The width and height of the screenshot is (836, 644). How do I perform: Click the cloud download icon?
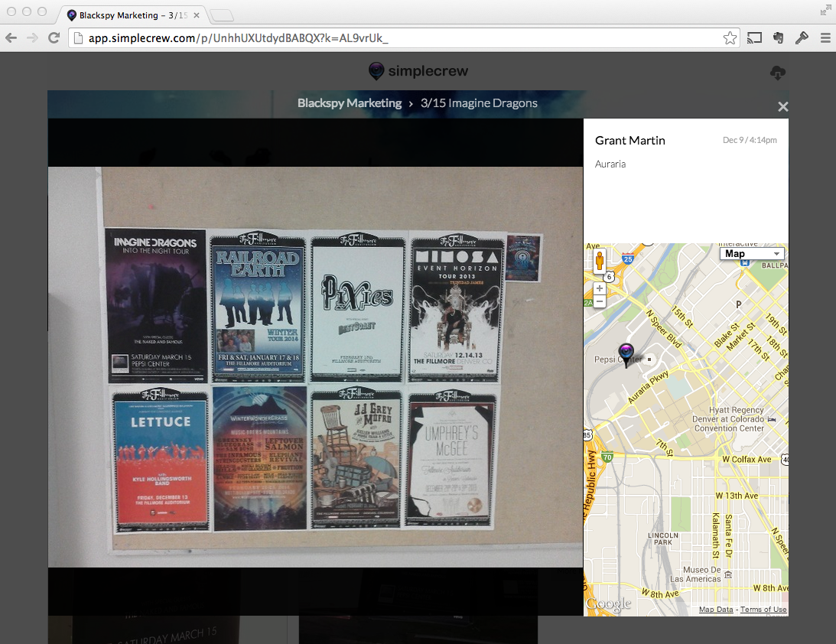pos(778,73)
